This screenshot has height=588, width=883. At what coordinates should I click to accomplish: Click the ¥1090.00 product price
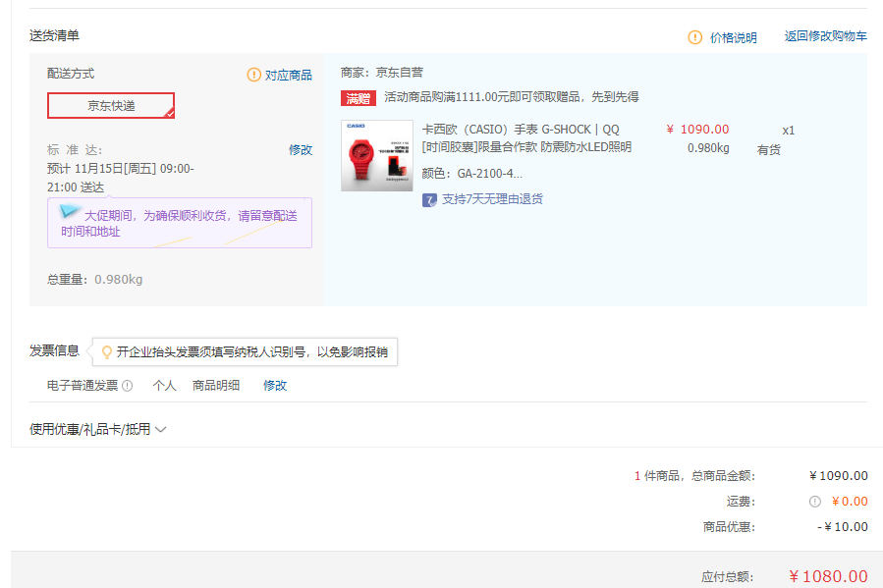click(x=697, y=130)
